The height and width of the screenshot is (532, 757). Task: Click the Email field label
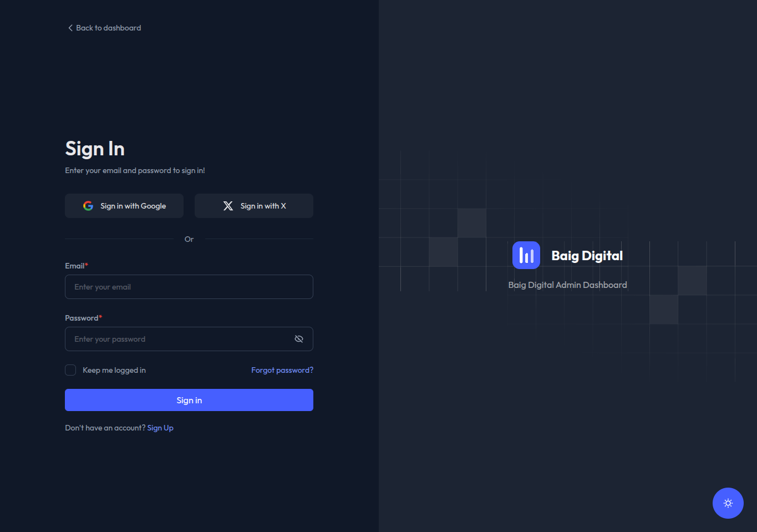click(x=77, y=266)
